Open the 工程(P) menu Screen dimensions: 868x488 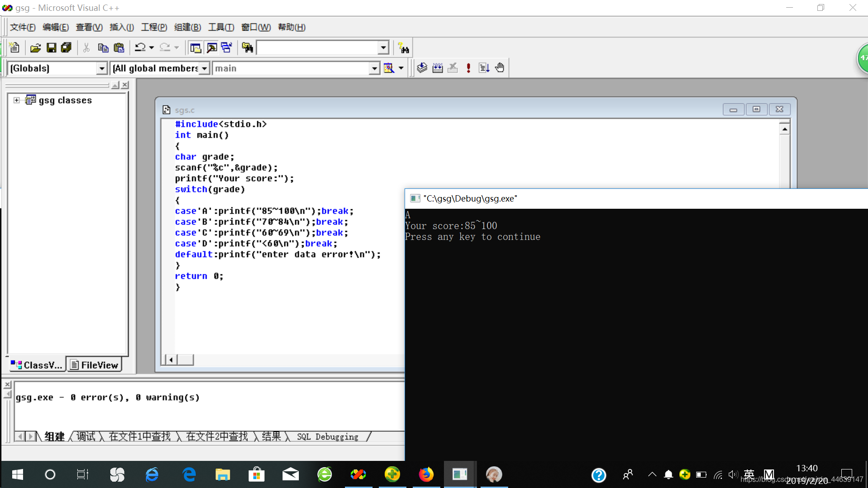click(x=154, y=27)
